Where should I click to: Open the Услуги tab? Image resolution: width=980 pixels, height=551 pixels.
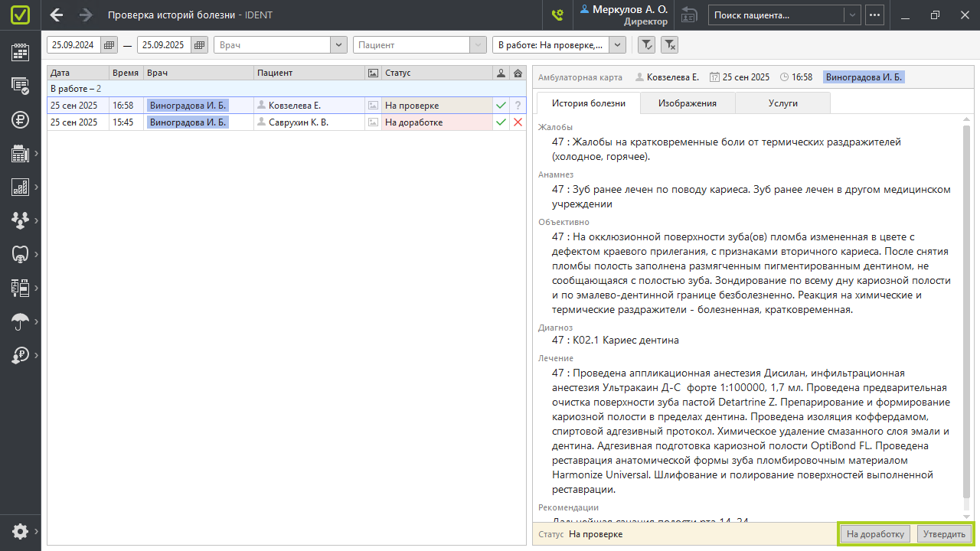[782, 103]
